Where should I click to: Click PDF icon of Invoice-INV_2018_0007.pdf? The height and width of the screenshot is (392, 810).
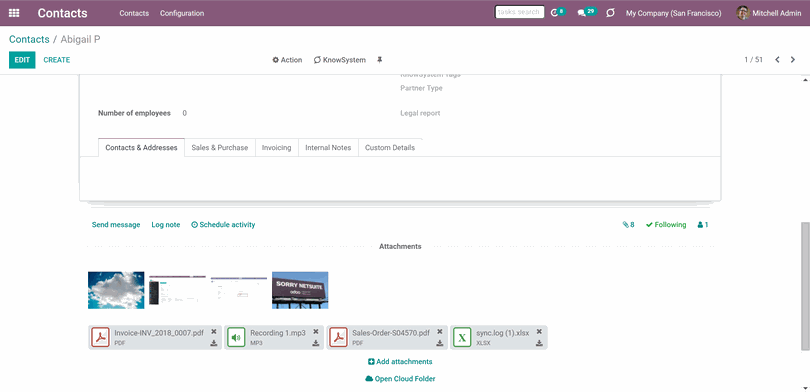click(x=101, y=337)
